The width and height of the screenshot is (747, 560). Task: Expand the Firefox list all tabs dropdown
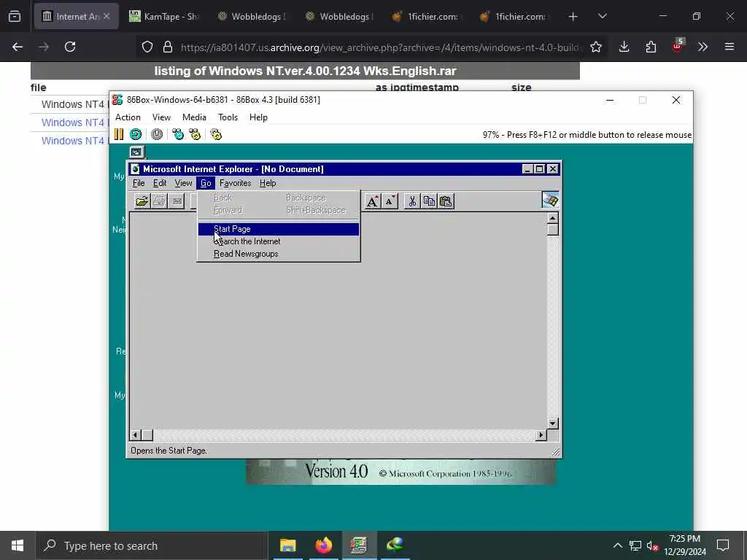point(602,16)
